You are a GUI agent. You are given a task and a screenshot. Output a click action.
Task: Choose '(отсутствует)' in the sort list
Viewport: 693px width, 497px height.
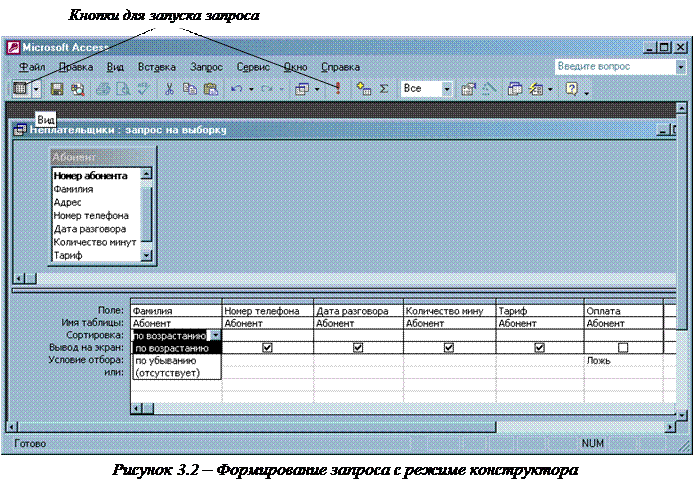tap(176, 373)
